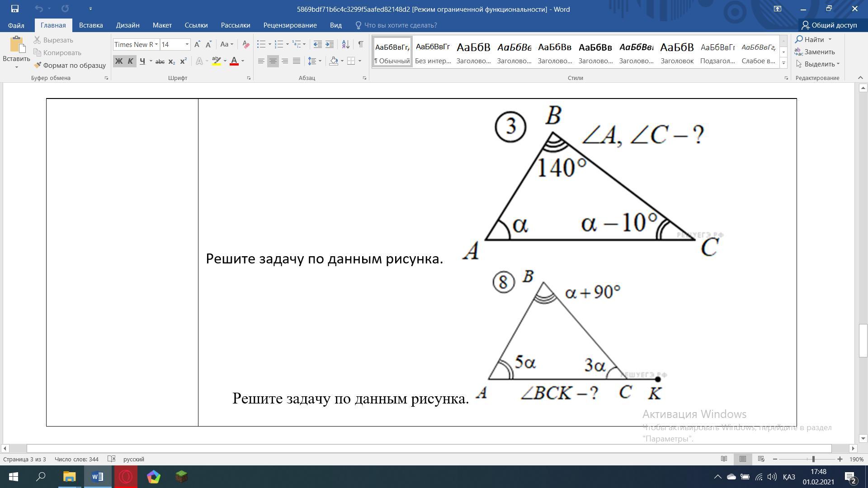Open the borders dropdown arrow
This screenshot has height=488, width=868.
pos(360,61)
